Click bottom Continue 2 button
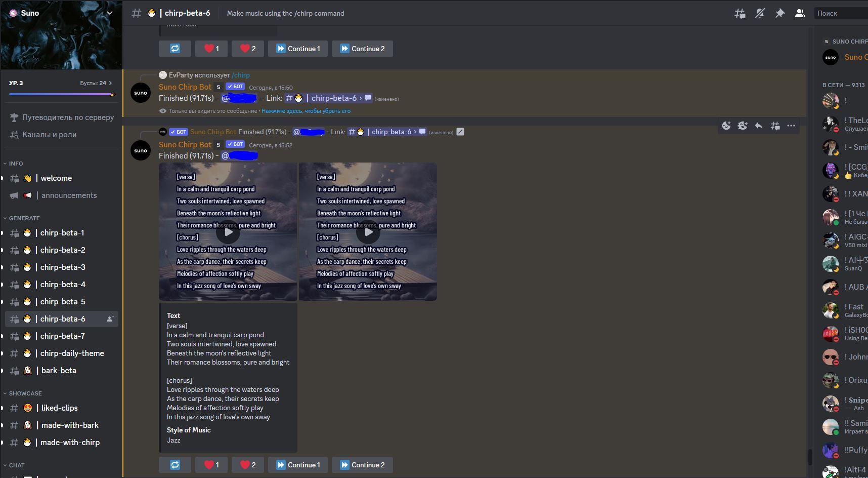868x478 pixels. coord(362,465)
